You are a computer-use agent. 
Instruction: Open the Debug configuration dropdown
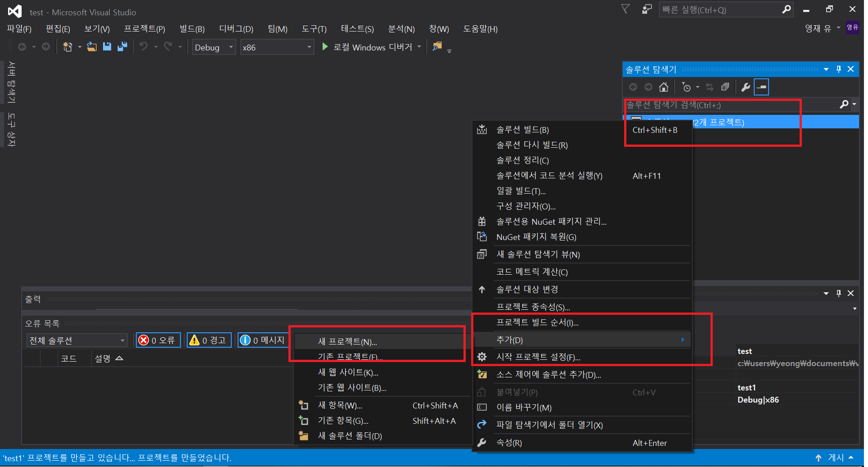(x=214, y=47)
